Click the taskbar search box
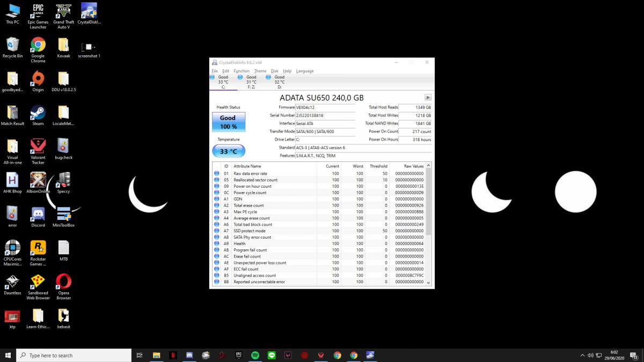 (74, 355)
